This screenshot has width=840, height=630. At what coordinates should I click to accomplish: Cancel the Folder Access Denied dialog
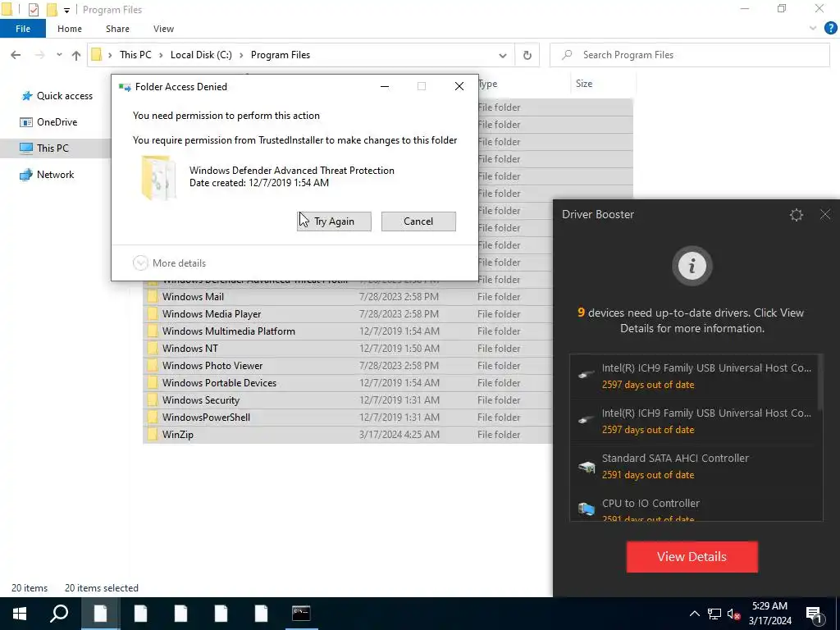(x=418, y=221)
